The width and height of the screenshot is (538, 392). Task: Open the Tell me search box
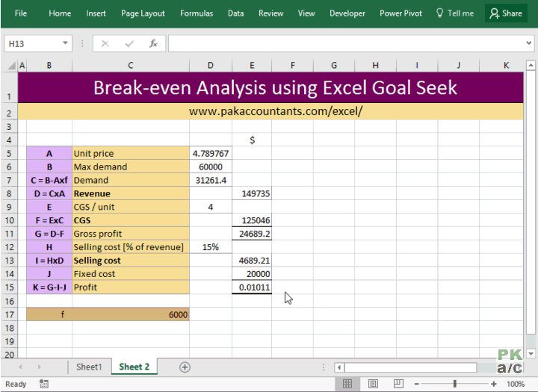click(x=455, y=13)
